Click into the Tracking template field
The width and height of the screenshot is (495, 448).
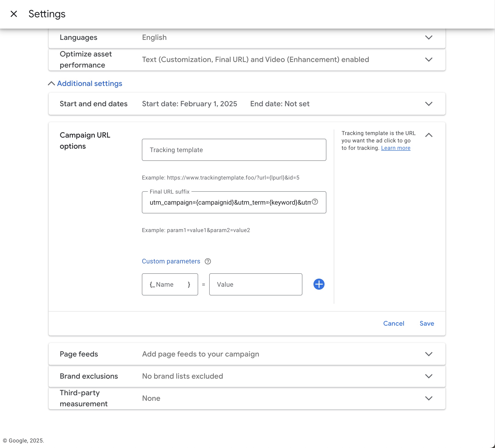click(234, 150)
